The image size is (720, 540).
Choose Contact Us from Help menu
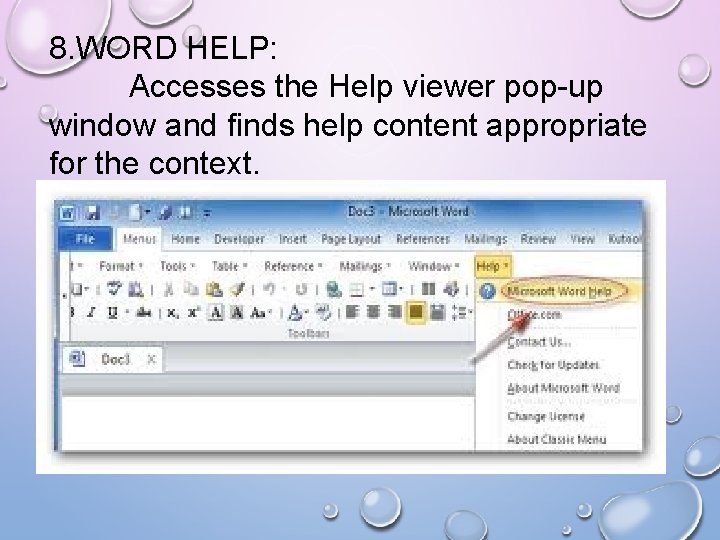tap(540, 342)
